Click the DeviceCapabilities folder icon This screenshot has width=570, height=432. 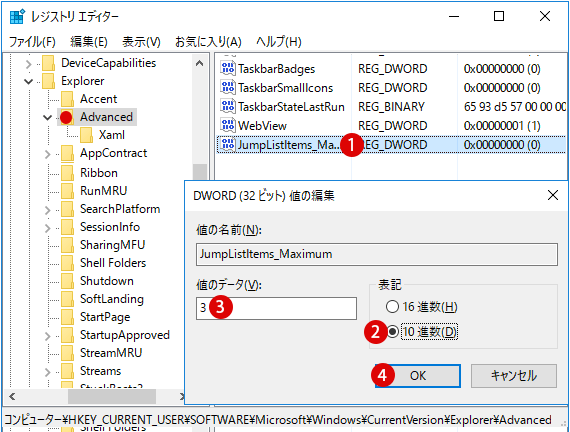(x=49, y=63)
